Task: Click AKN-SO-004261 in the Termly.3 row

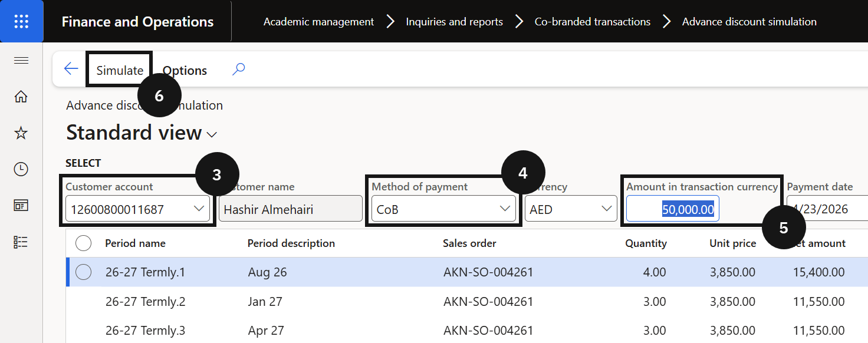Action: point(488,331)
